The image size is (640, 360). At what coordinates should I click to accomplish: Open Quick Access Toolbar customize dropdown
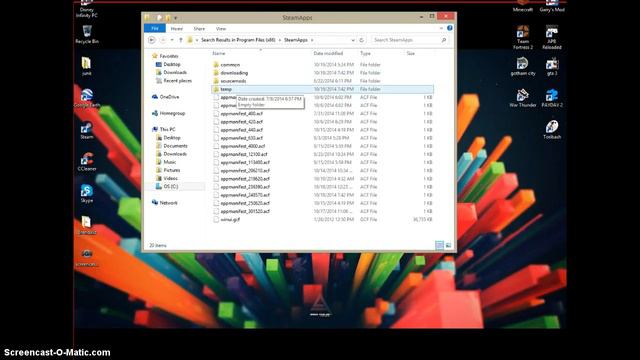[176, 18]
